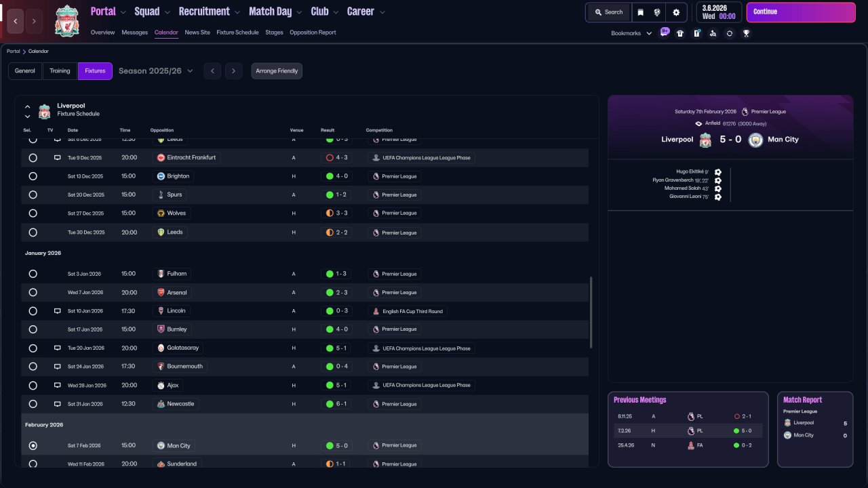The image size is (868, 488).
Task: Select the General calendar tab
Action: 25,71
